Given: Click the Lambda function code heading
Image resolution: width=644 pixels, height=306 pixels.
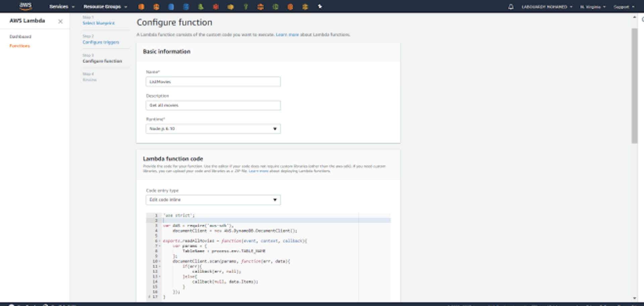Looking at the screenshot, I should click(173, 159).
